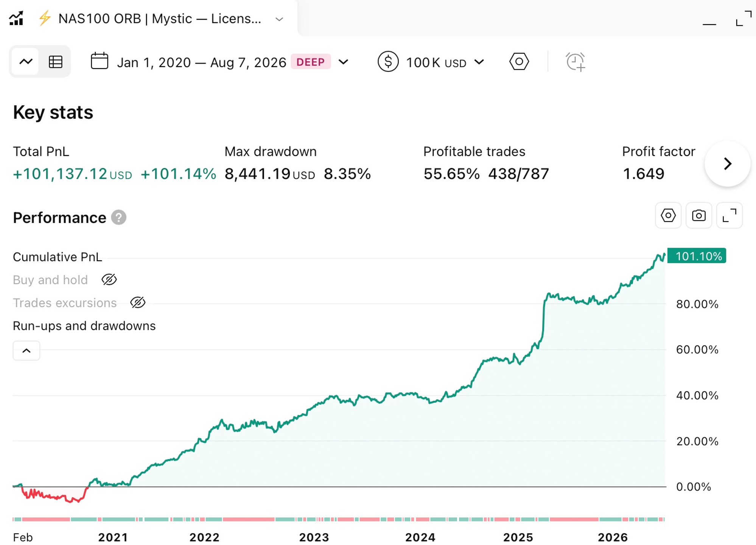Click the Key stats heading
This screenshot has height=545, width=756.
(x=53, y=112)
